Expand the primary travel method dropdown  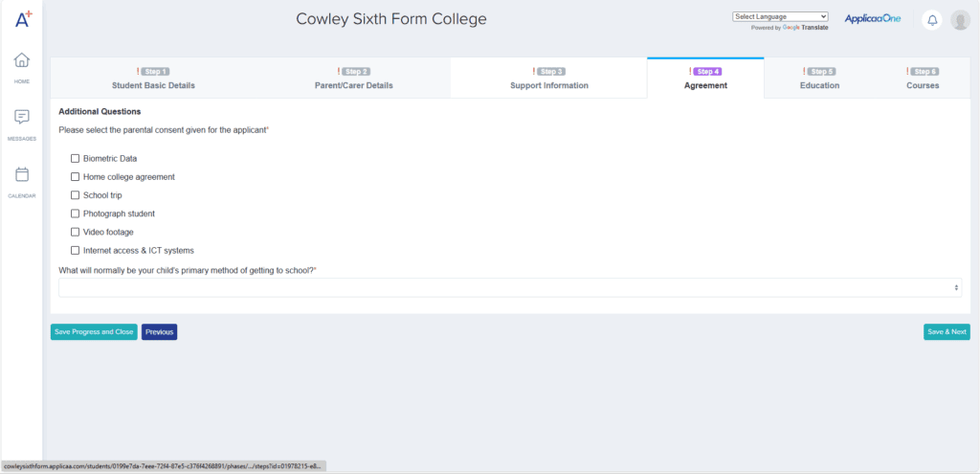tap(510, 287)
